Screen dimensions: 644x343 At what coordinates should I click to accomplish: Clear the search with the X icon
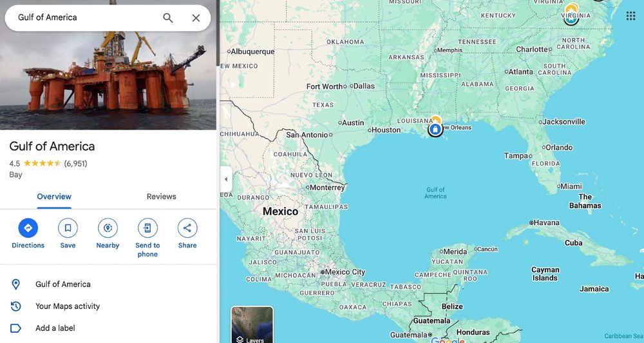[x=196, y=17]
